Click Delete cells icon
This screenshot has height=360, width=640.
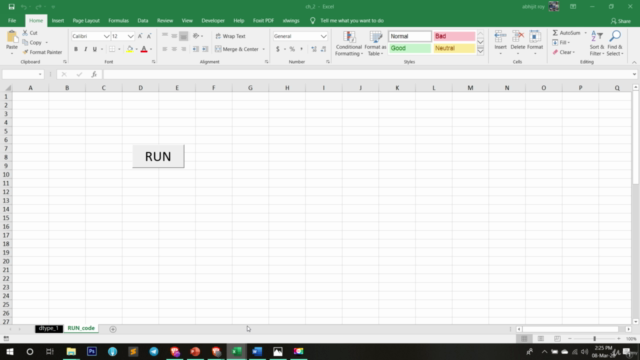pyautogui.click(x=518, y=37)
